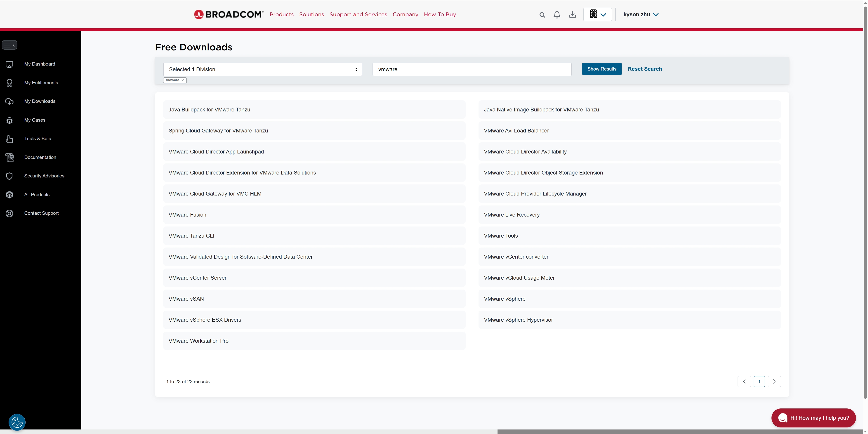Viewport: 868px width, 434px height.
Task: Open VMware vSAN
Action: (314, 299)
